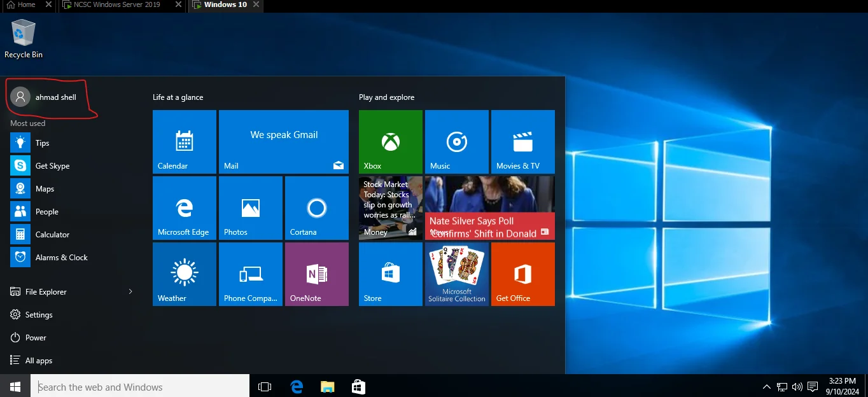
Task: Open the clock showing 3:23 PM
Action: click(842, 386)
